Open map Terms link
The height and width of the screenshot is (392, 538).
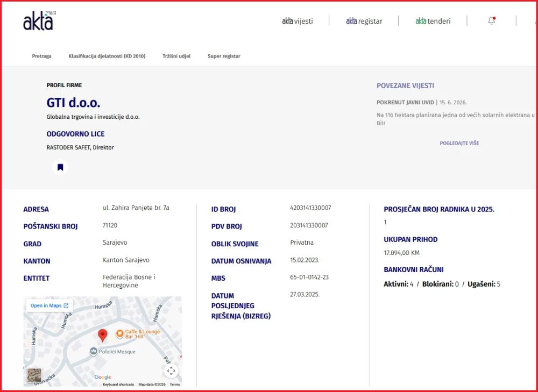175,384
